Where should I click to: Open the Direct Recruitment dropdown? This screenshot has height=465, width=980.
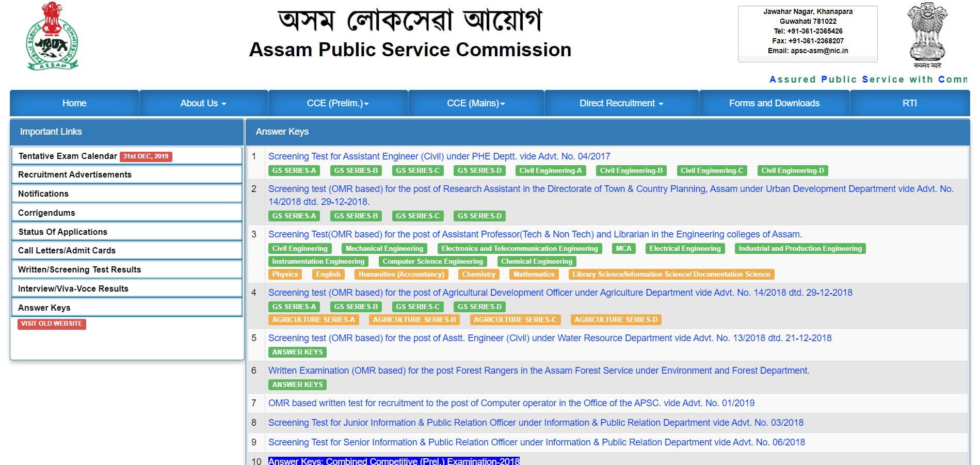pos(621,103)
